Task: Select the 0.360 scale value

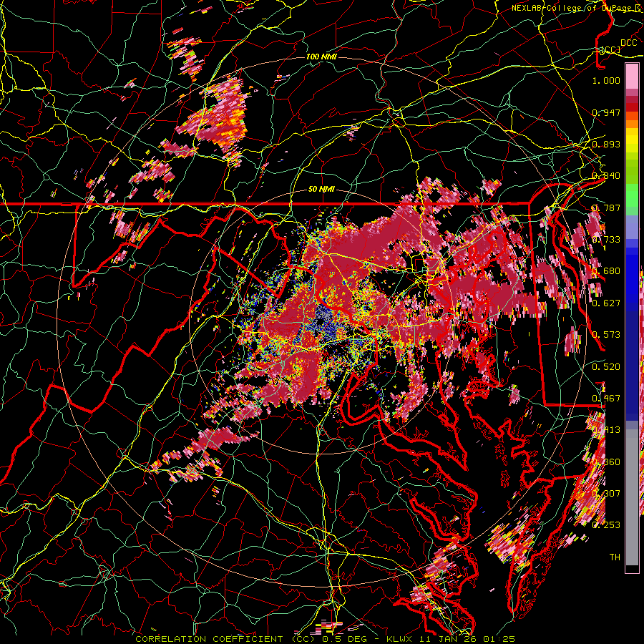Action: pyautogui.click(x=606, y=462)
